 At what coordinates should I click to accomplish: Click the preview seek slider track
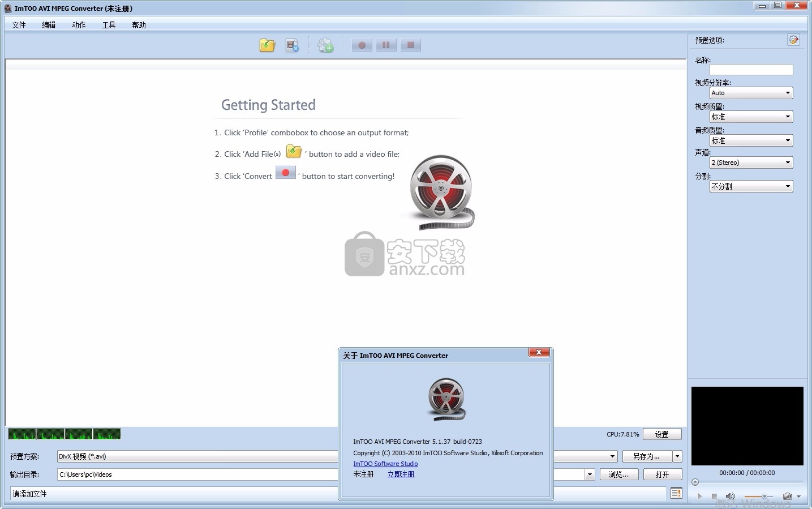point(748,482)
